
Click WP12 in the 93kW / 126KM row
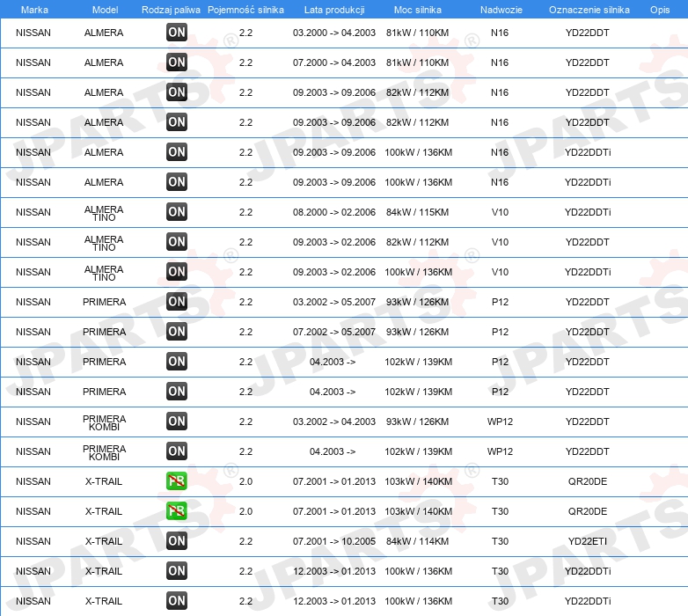(x=500, y=422)
